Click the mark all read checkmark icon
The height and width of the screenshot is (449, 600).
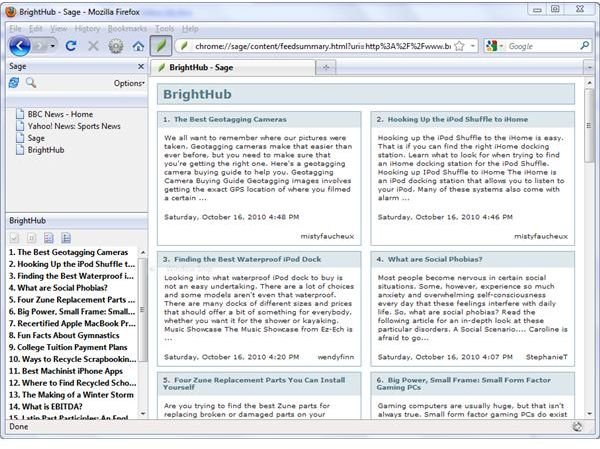tap(14, 238)
